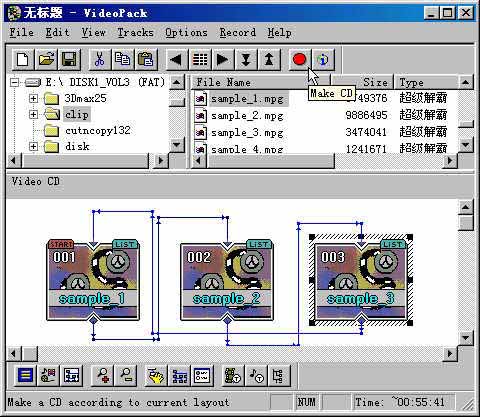Select the sample_2 track thumbnail
480x417 pixels.
227,281
